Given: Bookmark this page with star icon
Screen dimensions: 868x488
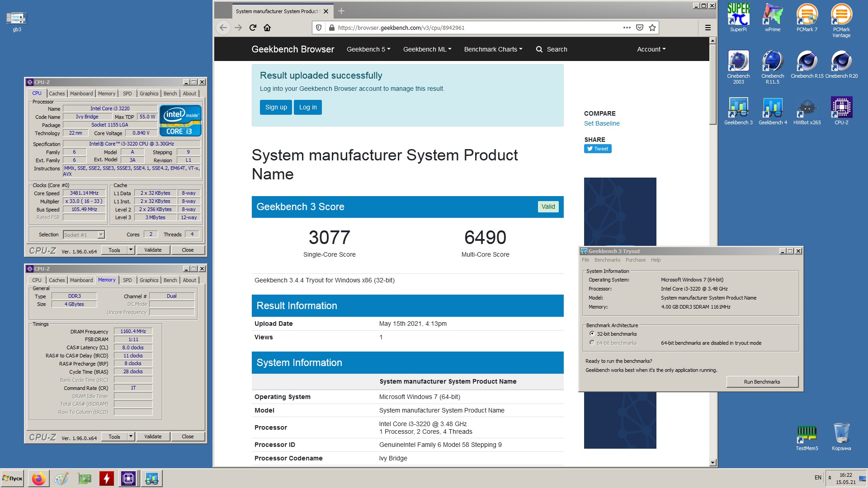Looking at the screenshot, I should point(652,28).
